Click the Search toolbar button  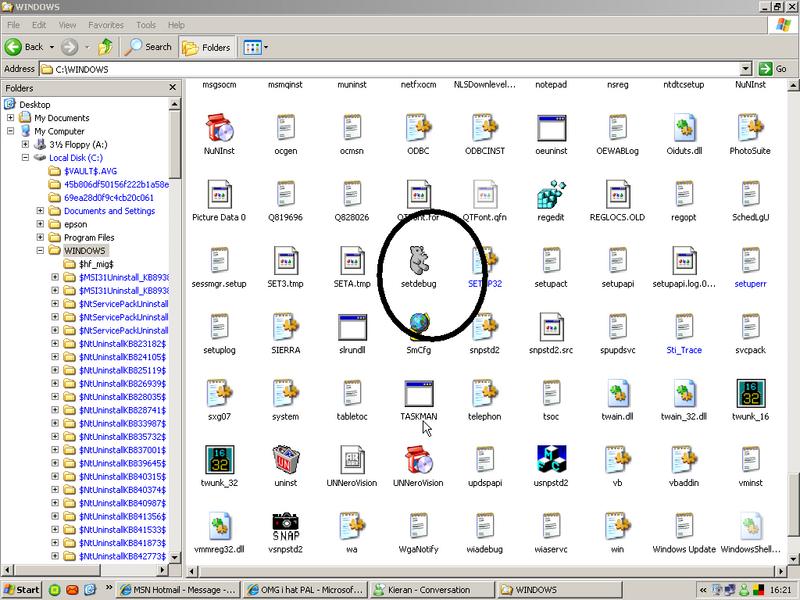147,47
